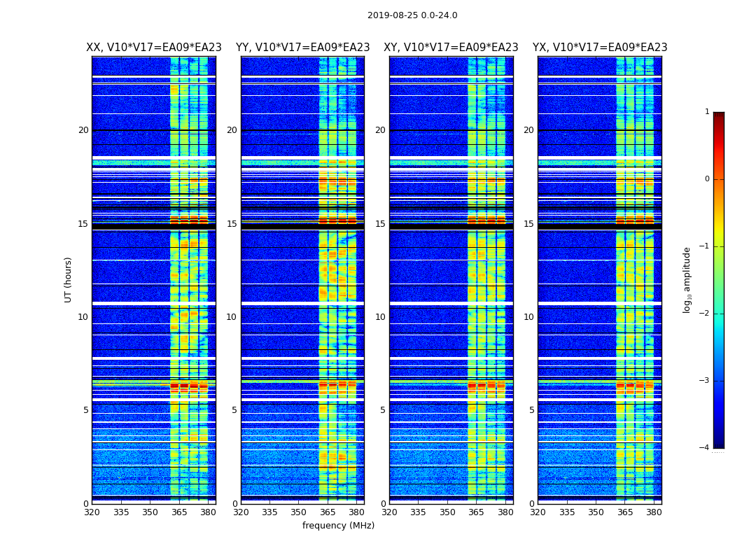
Task: Click the XX polarization panel title
Action: (154, 48)
